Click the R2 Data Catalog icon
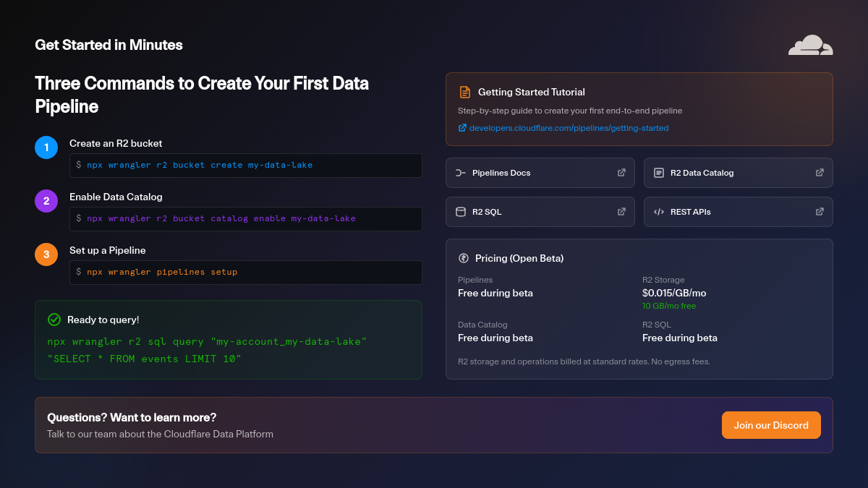The image size is (868, 488). pyautogui.click(x=659, y=173)
